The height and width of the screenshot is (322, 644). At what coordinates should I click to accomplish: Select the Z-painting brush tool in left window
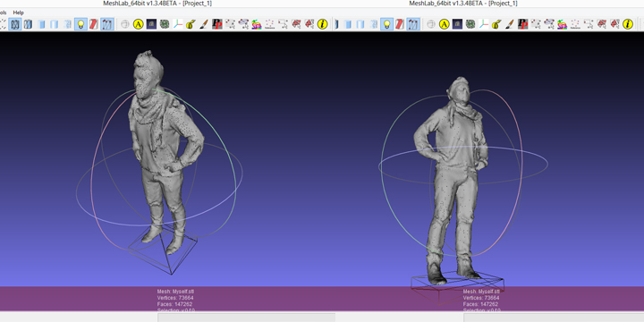coord(204,24)
